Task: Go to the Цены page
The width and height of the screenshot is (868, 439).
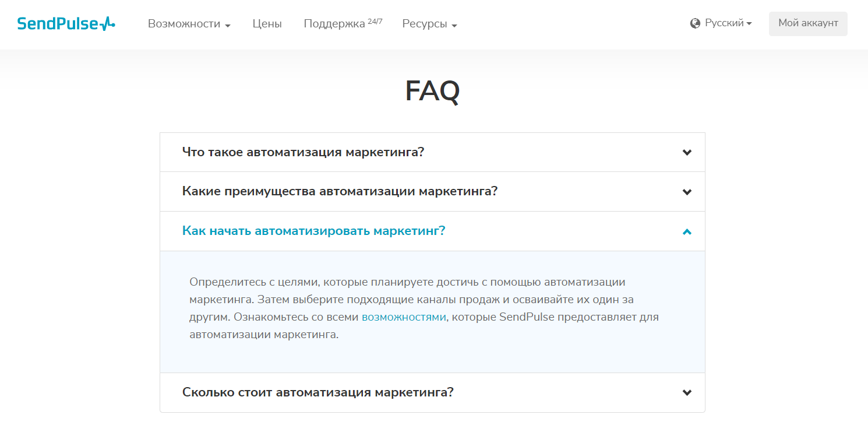Action: 267,24
